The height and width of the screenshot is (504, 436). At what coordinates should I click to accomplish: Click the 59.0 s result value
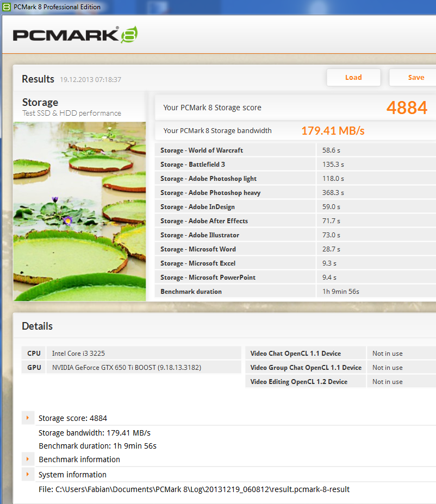pyautogui.click(x=331, y=207)
